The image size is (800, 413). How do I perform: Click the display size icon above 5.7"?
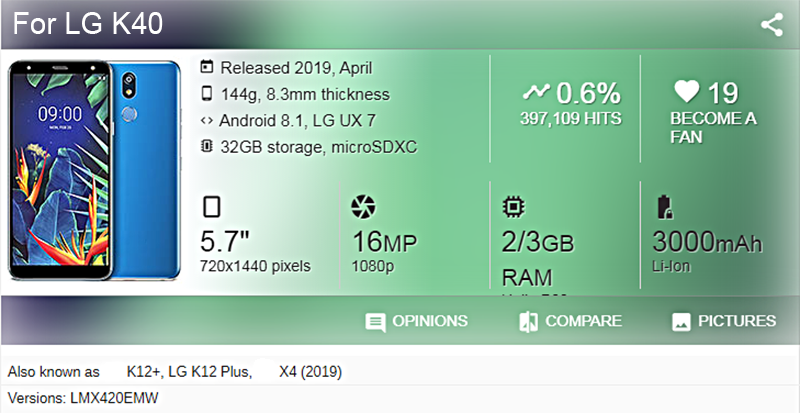pos(211,207)
